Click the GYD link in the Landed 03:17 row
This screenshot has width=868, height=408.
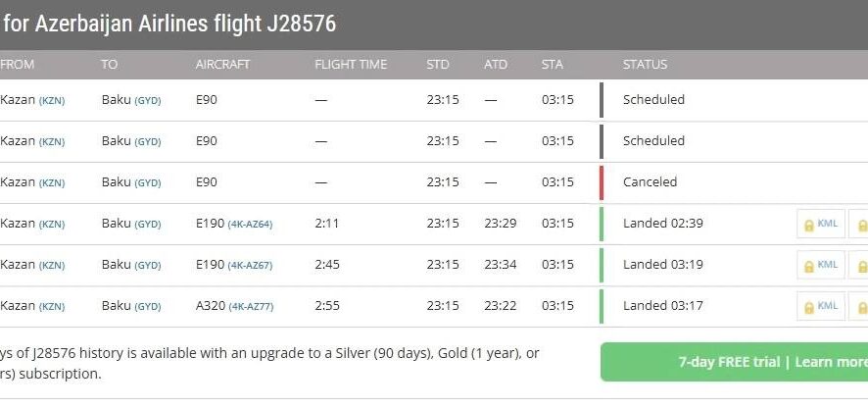pyautogui.click(x=148, y=306)
